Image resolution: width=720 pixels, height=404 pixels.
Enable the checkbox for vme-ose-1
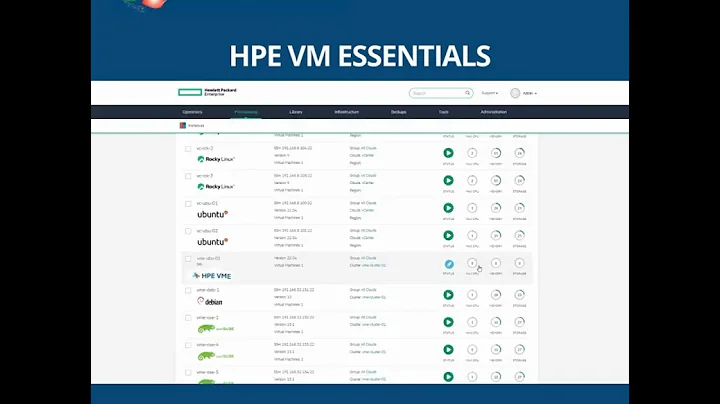pyautogui.click(x=188, y=318)
